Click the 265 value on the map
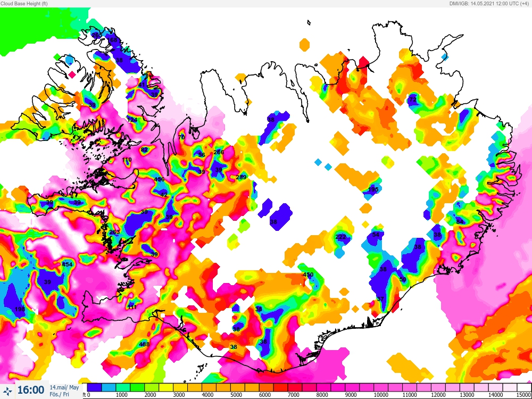The width and height of the screenshot is (532, 399). point(97,35)
